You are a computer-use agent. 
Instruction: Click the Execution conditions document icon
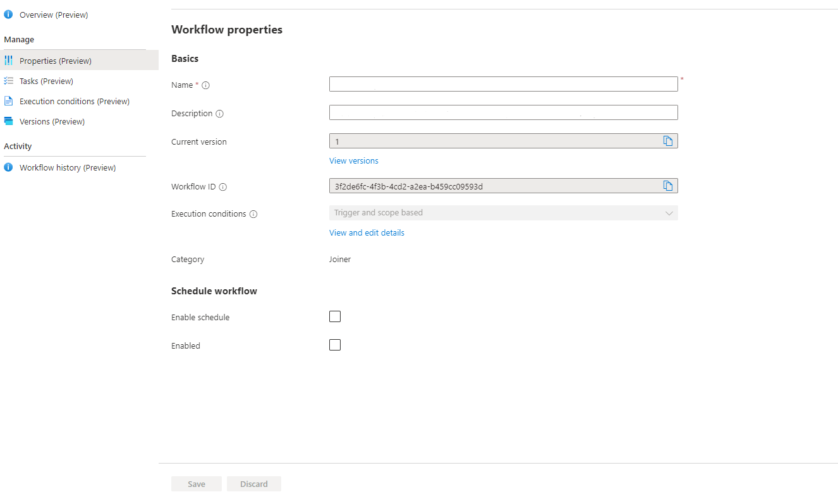(8, 101)
